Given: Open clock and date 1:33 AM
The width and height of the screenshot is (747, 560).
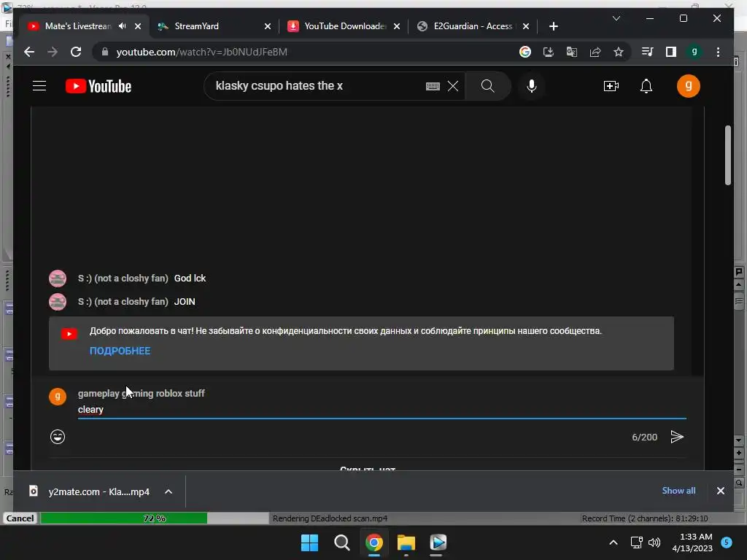Looking at the screenshot, I should pyautogui.click(x=692, y=542).
